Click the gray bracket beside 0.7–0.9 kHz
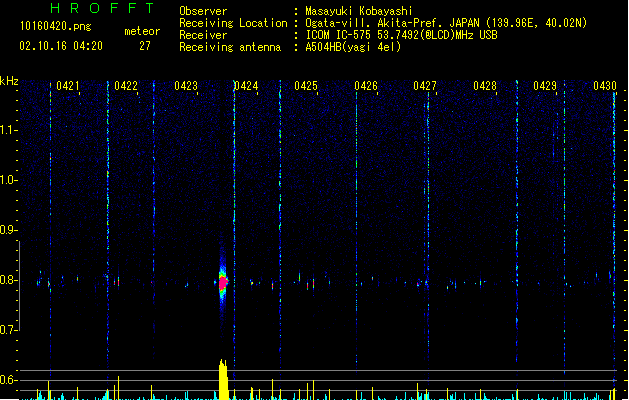 pyautogui.click(x=19, y=286)
